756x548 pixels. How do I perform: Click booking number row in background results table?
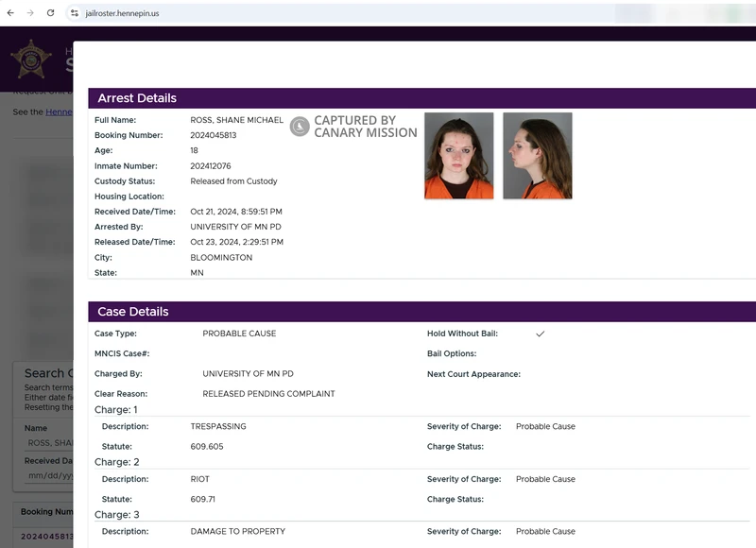point(46,537)
